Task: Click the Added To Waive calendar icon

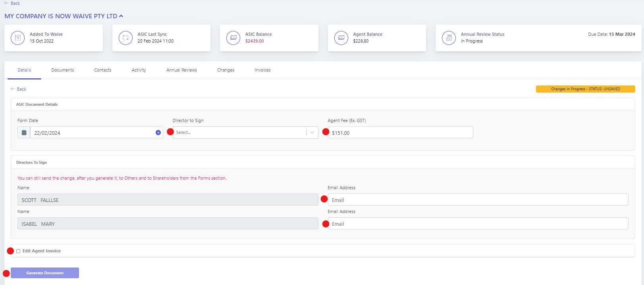Action: [17, 38]
